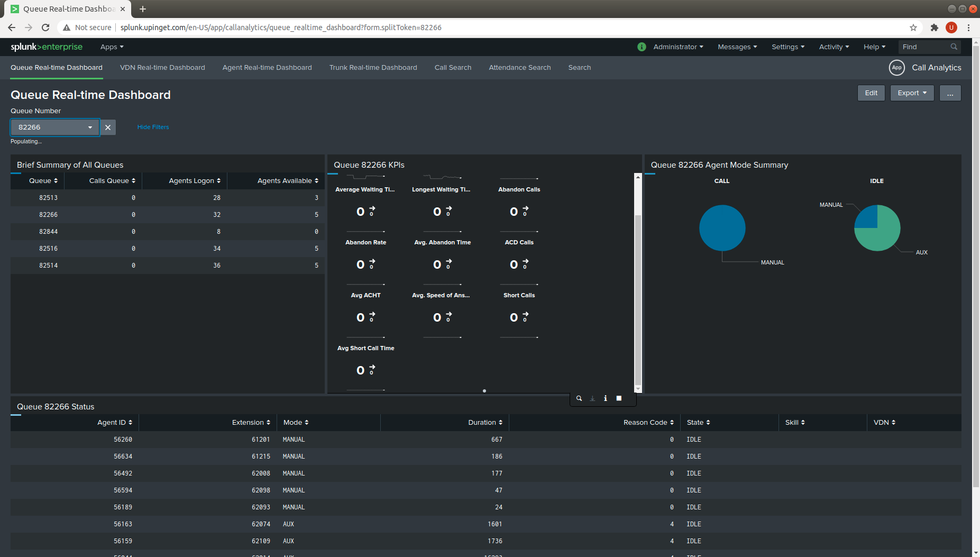Click the KPI scrollbar up arrow
The image size is (980, 557).
[x=638, y=177]
